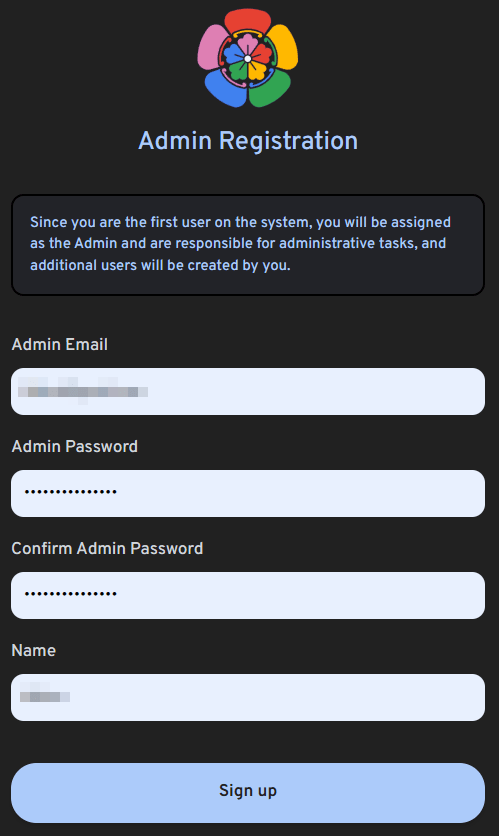The width and height of the screenshot is (499, 836).
Task: Click the blurred text inside the email field
Action: [83, 391]
